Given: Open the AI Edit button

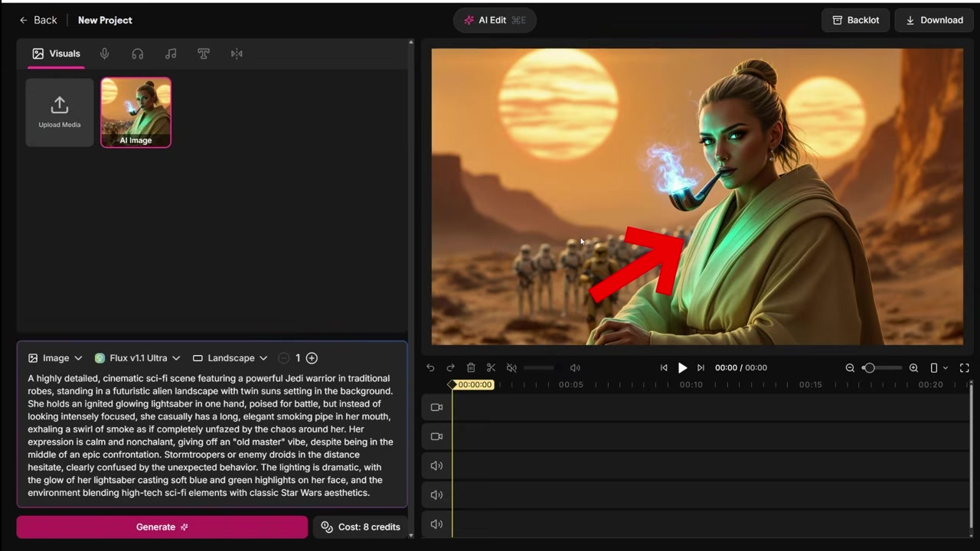Looking at the screenshot, I should (495, 20).
